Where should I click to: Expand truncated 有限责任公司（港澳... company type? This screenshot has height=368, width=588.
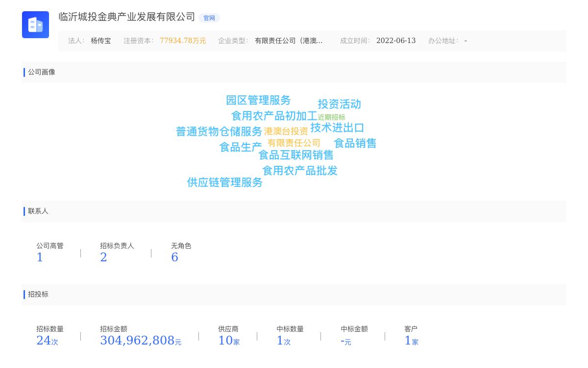click(x=289, y=41)
